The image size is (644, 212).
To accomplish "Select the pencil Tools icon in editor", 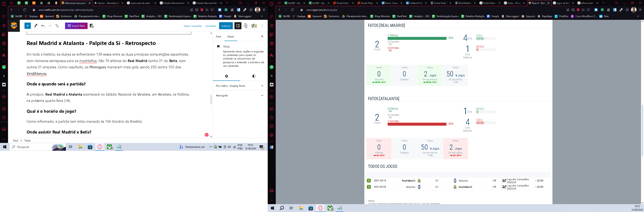I will point(36,26).
